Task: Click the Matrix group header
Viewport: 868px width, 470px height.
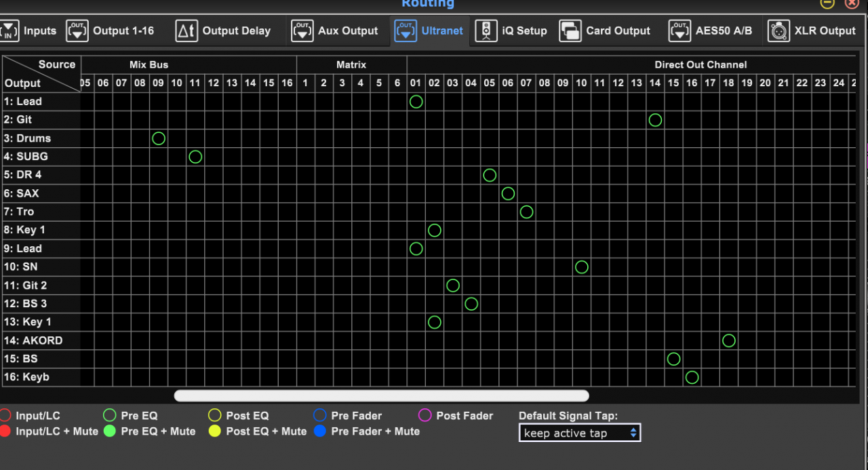Action: pos(351,65)
